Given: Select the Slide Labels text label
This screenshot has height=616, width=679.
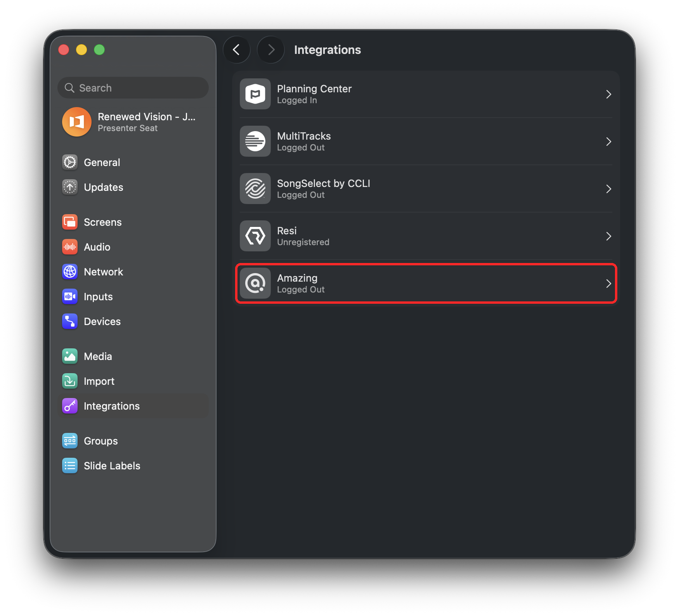Looking at the screenshot, I should 112,465.
